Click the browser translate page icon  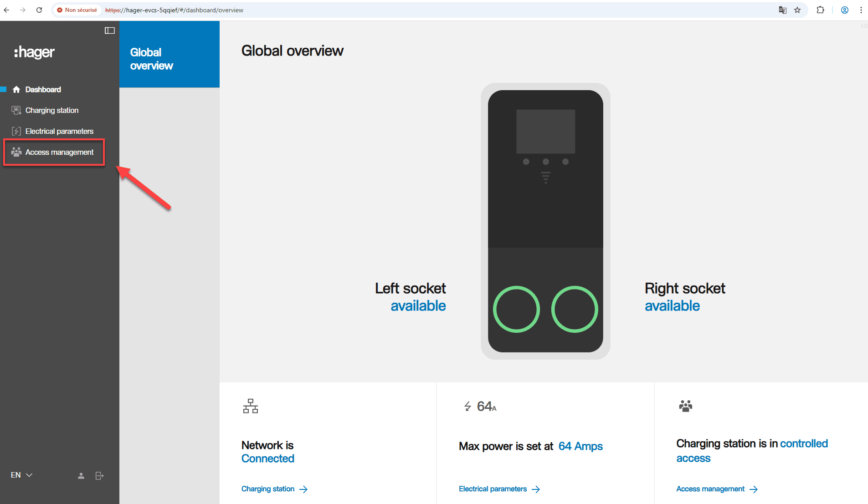782,10
